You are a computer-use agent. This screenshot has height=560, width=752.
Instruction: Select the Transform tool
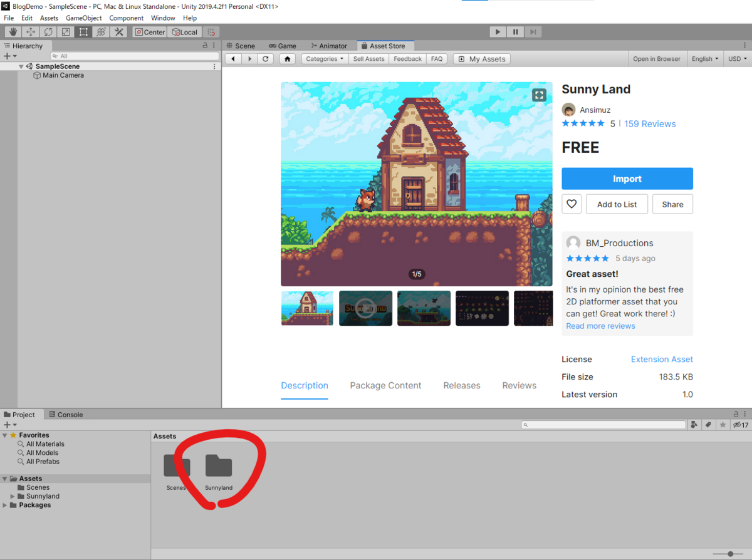click(x=101, y=32)
